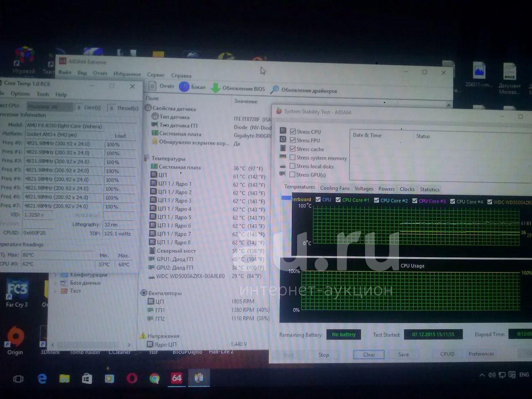
Task: Open File Explorer from taskbar
Action: 64,379
